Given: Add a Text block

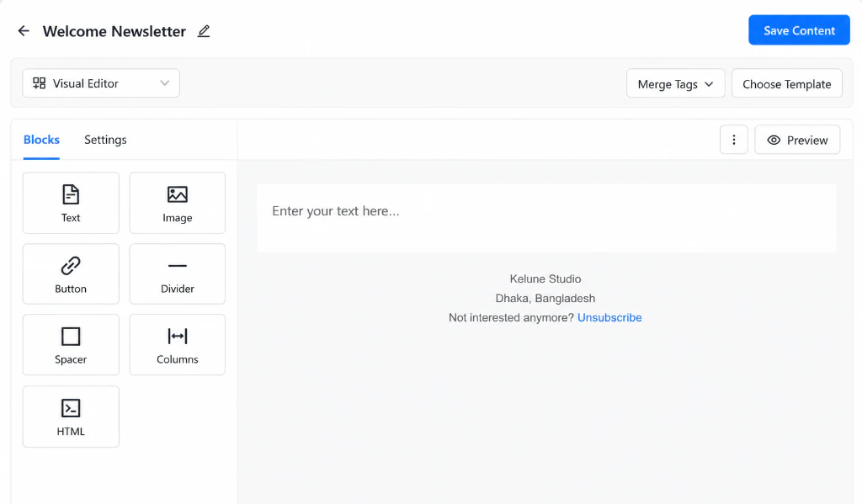Looking at the screenshot, I should click(x=71, y=203).
